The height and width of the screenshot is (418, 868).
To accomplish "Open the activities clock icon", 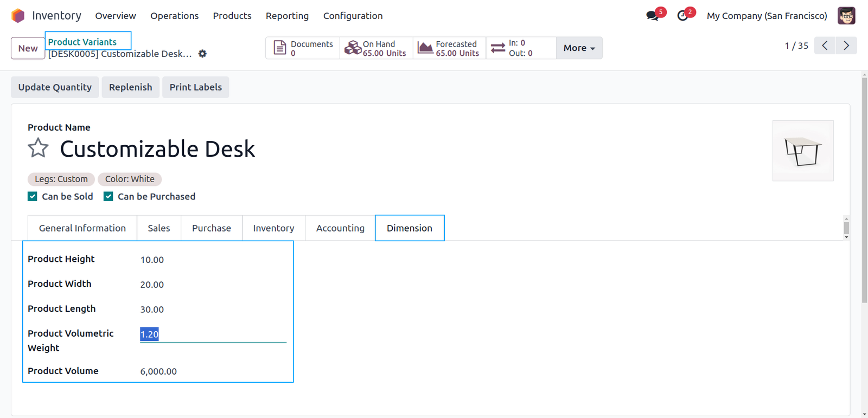I will pos(682,16).
